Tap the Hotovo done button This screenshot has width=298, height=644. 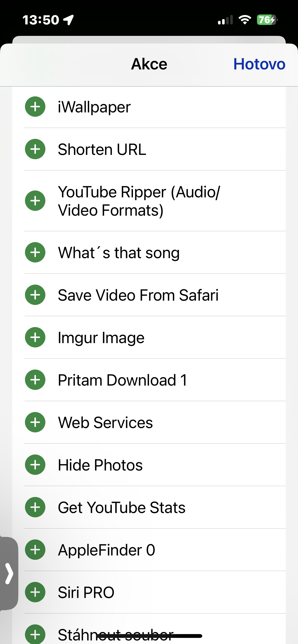click(259, 64)
